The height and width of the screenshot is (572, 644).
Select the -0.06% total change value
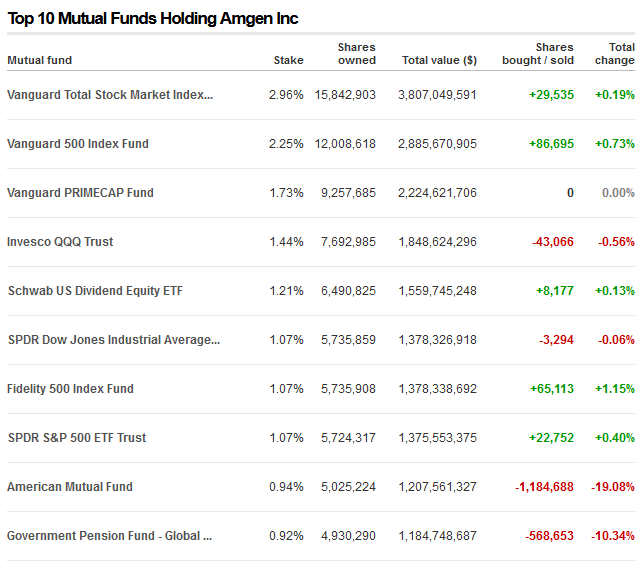616,340
